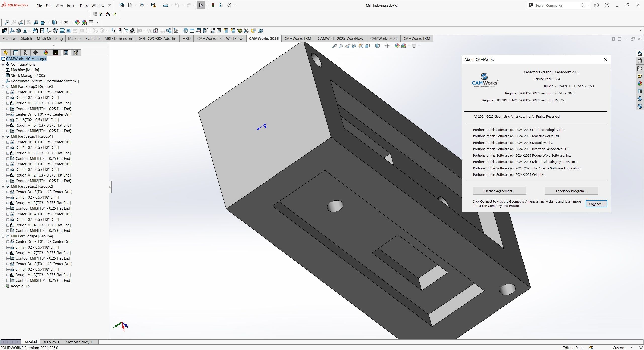This screenshot has width=644, height=350.
Task: Open the Tools menu
Action: [83, 5]
